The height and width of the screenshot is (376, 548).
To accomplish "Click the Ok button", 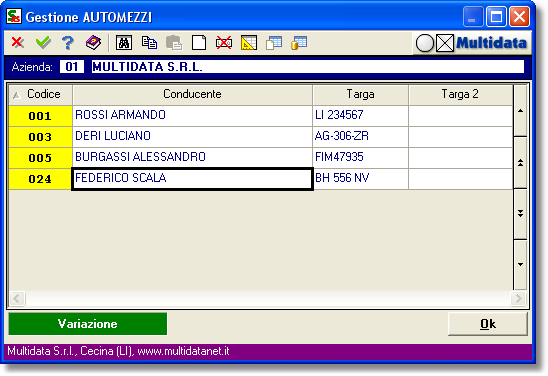I will (488, 324).
